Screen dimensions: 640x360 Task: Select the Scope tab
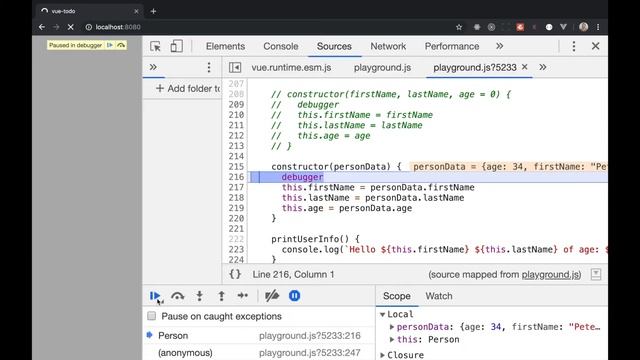(x=397, y=296)
